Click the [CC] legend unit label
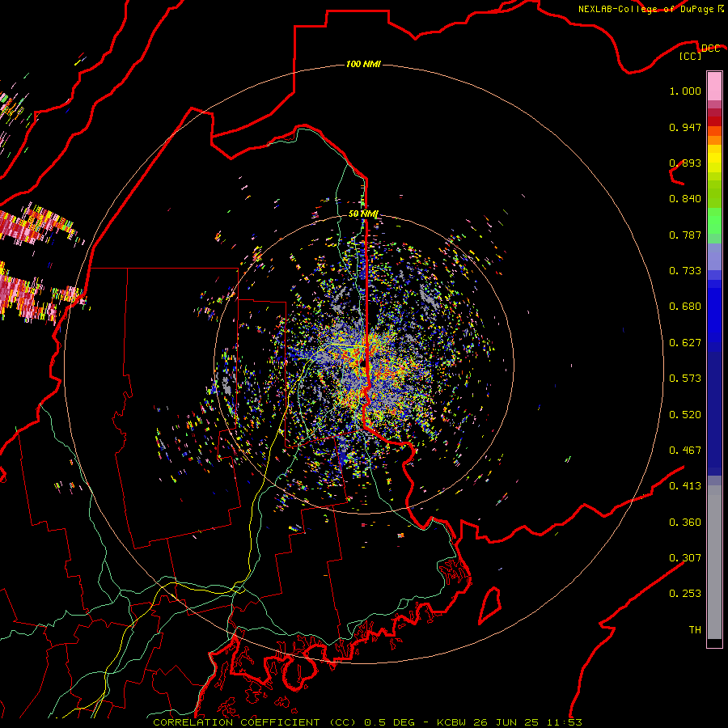 tap(691, 56)
